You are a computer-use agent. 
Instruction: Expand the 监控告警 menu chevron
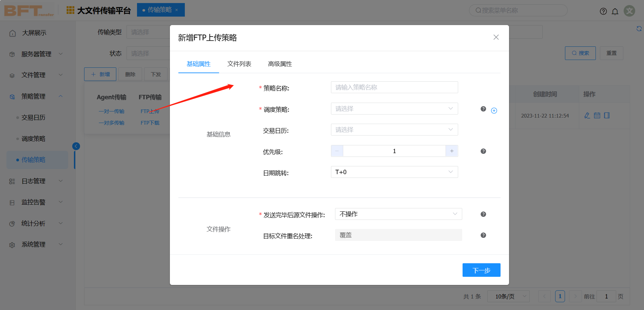click(x=61, y=202)
